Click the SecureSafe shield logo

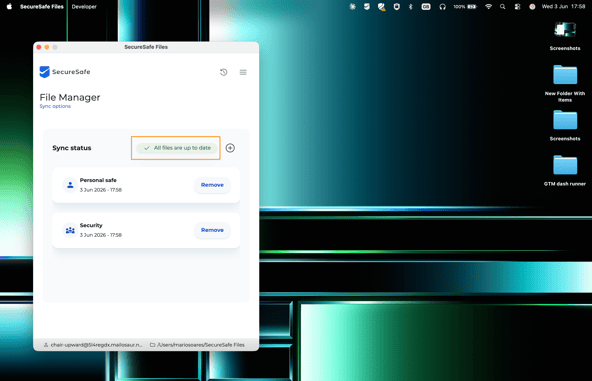coord(45,72)
